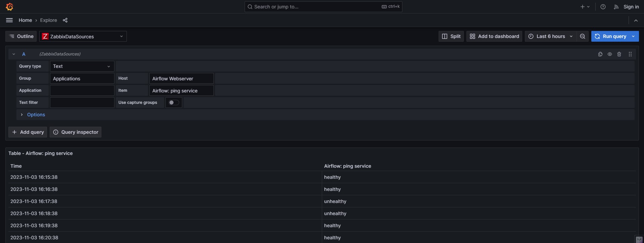Click the zoom out time range icon

(583, 36)
